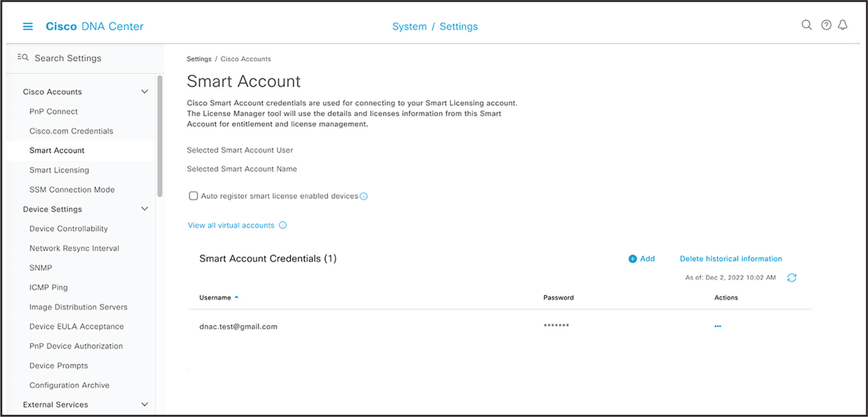Click info icon next to View all virtual accounts

tap(283, 225)
